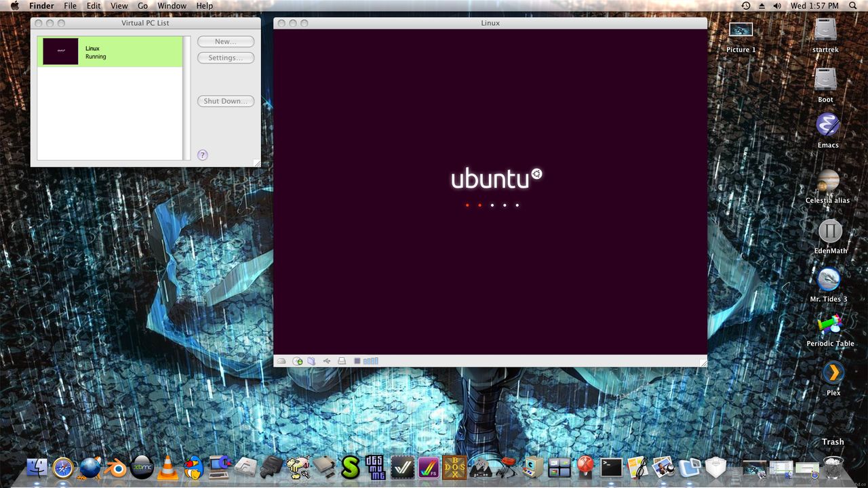The image size is (868, 488).
Task: Open Safari from the Dock
Action: 63,468
